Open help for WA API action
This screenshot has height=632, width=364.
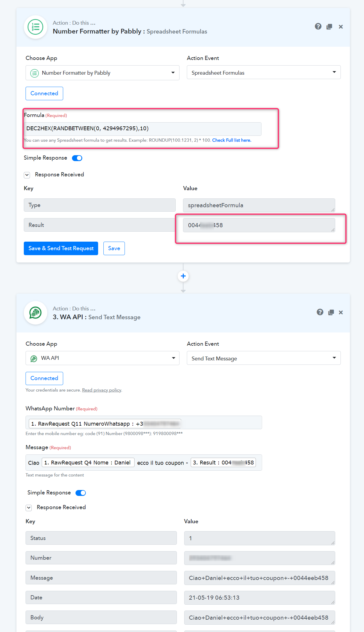[x=320, y=312]
